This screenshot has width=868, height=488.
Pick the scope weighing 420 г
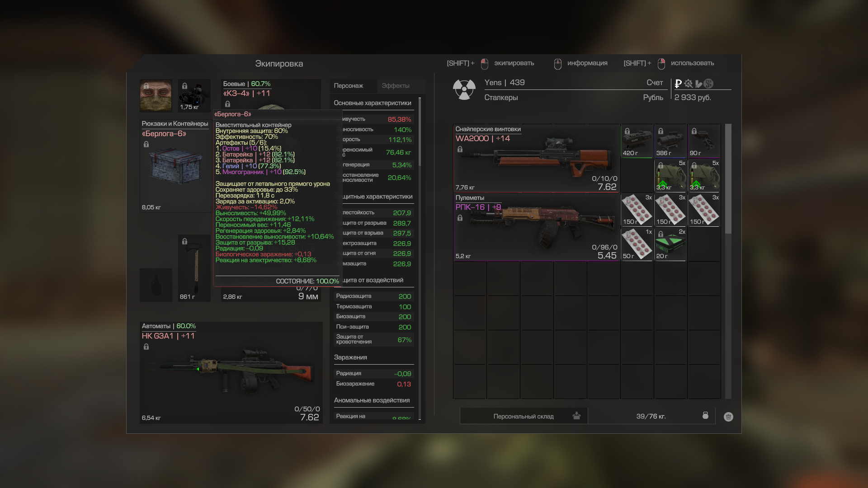[637, 141]
